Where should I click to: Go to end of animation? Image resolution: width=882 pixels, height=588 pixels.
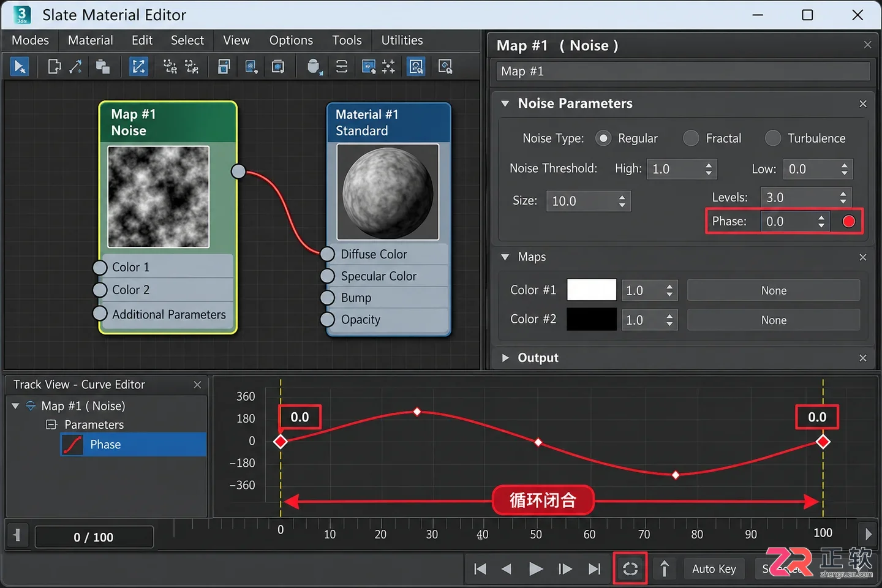click(x=594, y=569)
